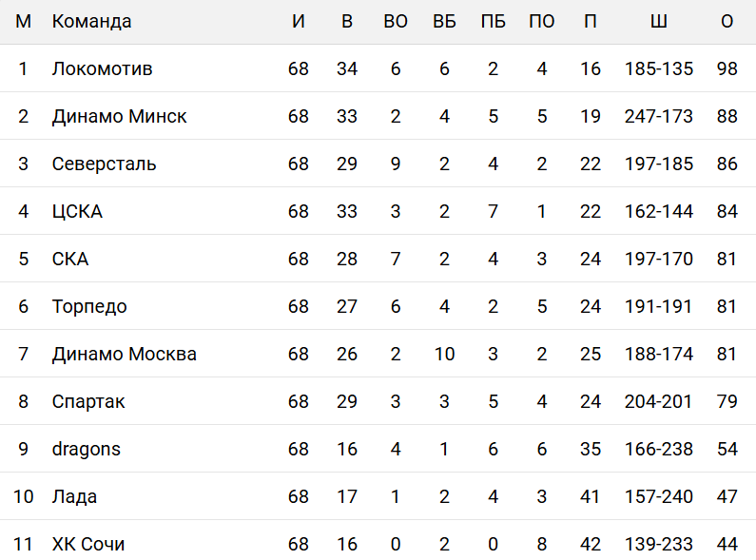The height and width of the screenshot is (560, 756).
Task: Click the Спартак team name
Action: 88,401
